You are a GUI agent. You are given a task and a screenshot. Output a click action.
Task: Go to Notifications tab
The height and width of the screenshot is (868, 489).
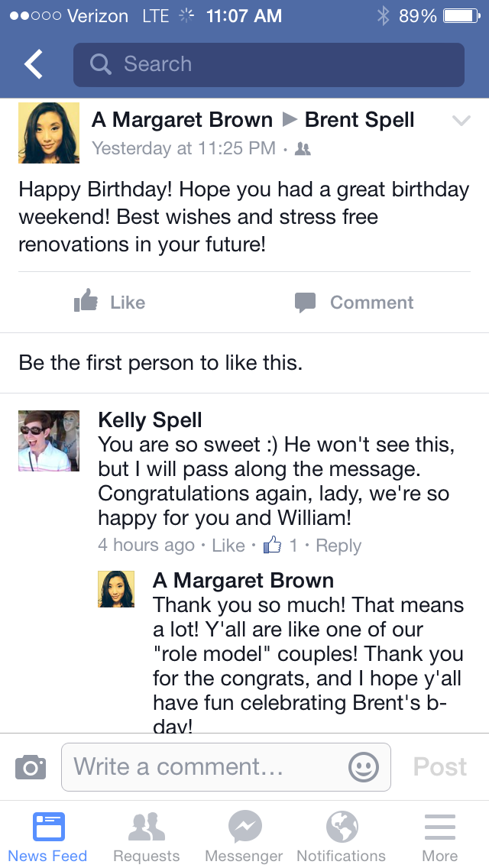[341, 837]
